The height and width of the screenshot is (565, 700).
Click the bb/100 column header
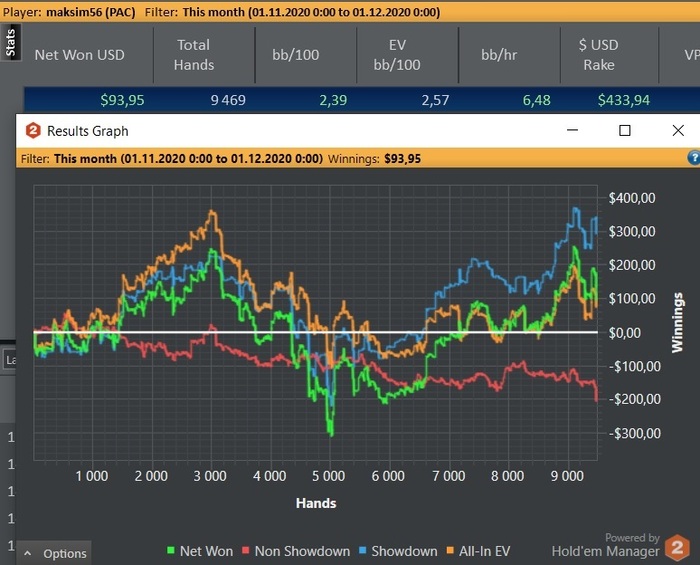(295, 55)
